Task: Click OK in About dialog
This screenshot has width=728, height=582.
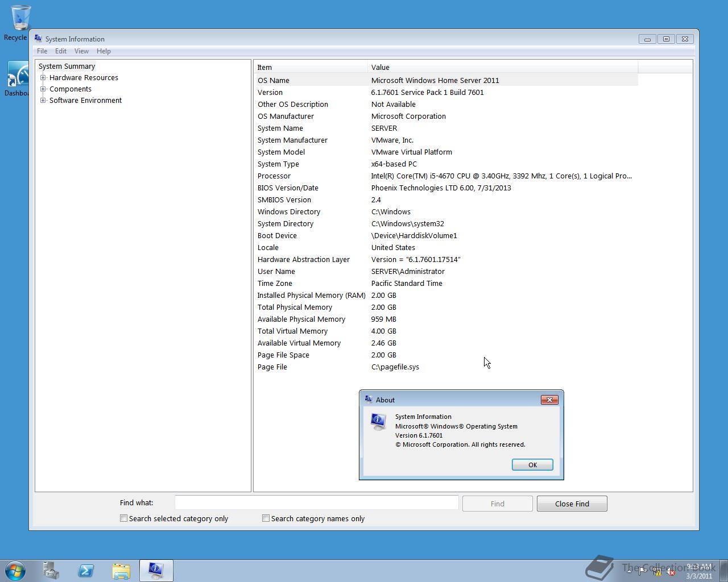Action: pos(532,465)
